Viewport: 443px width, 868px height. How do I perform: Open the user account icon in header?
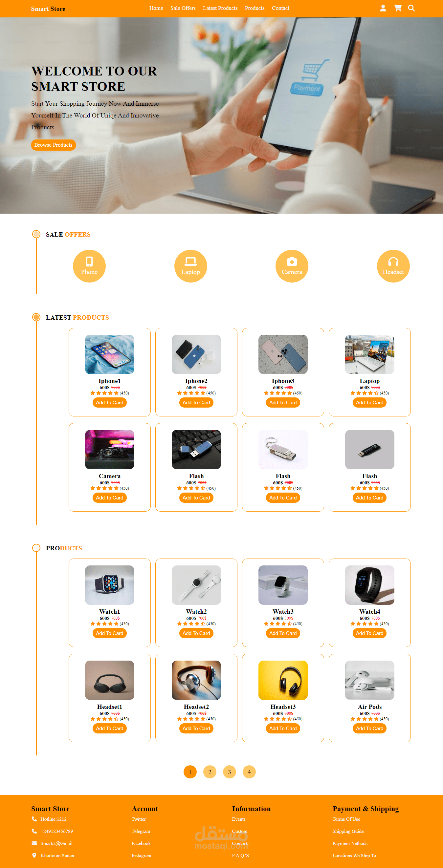(383, 8)
